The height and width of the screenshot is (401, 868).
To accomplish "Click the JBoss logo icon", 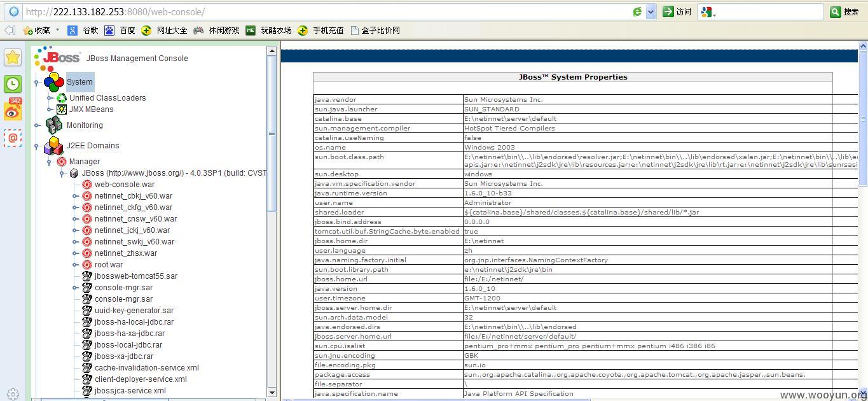I will 57,58.
